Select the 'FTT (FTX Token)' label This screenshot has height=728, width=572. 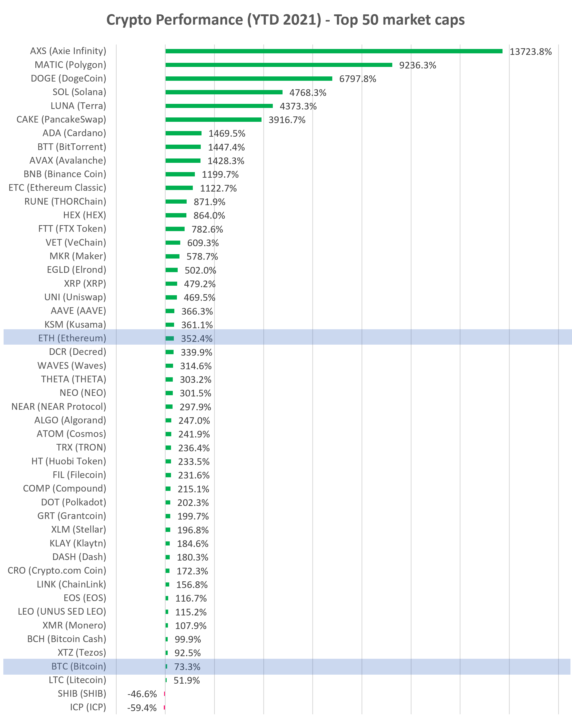tap(72, 229)
